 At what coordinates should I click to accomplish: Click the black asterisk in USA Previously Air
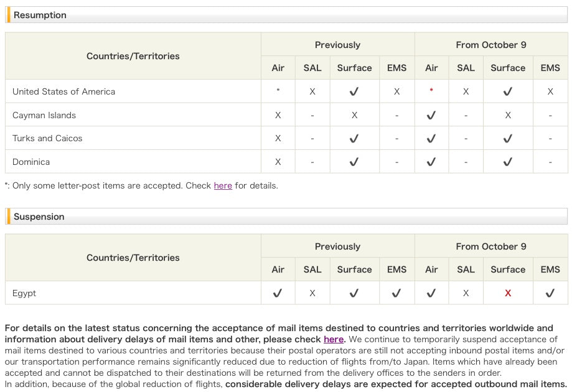point(278,91)
